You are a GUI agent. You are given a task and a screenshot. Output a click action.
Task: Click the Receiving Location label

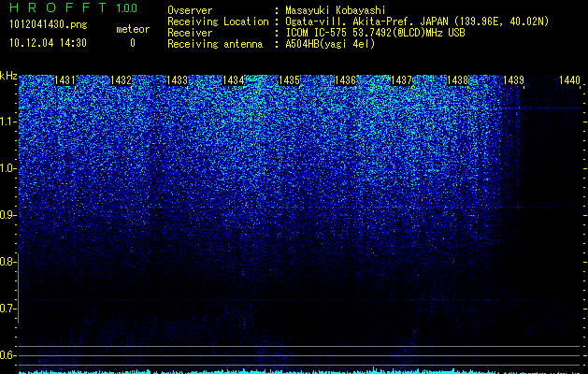coord(218,22)
